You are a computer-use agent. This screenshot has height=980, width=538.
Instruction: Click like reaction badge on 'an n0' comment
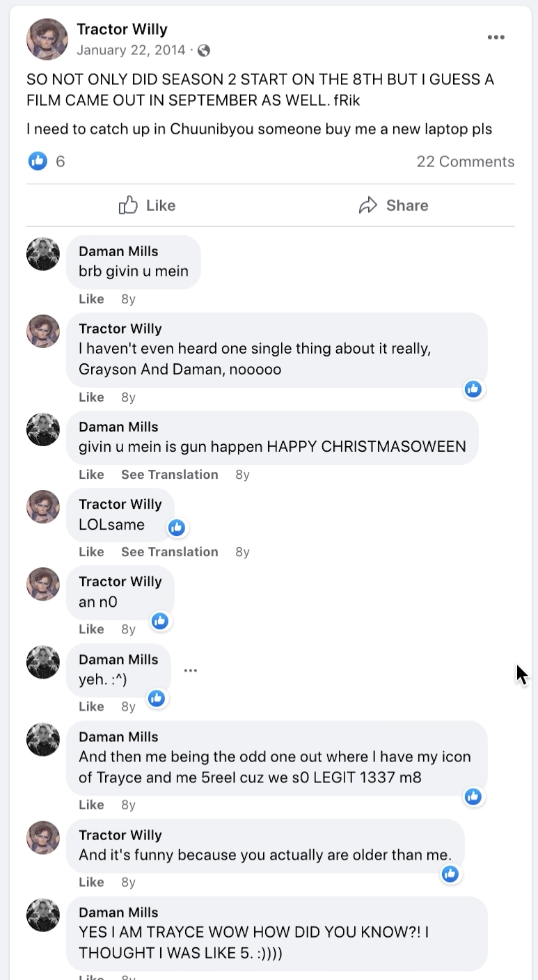coord(160,620)
